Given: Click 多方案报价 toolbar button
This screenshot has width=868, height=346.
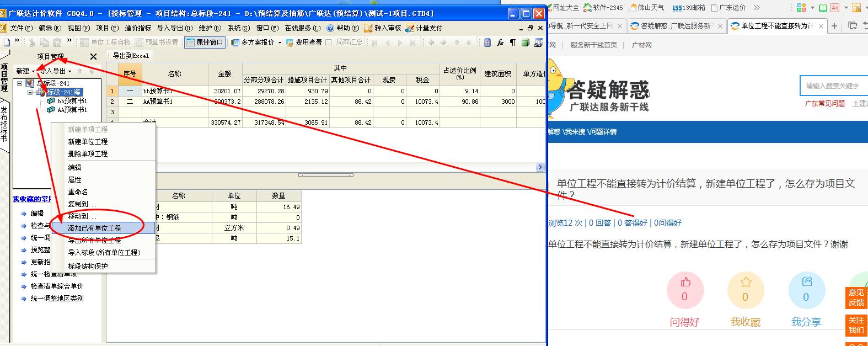Looking at the screenshot, I should tap(253, 42).
